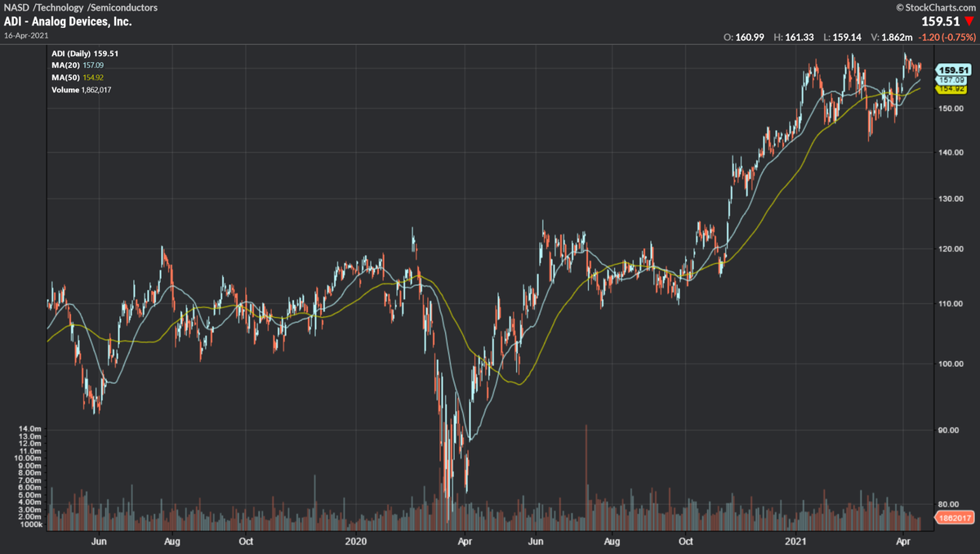Select the ADI (Daily) 159.51 legend entry
980x554 pixels.
pos(86,53)
